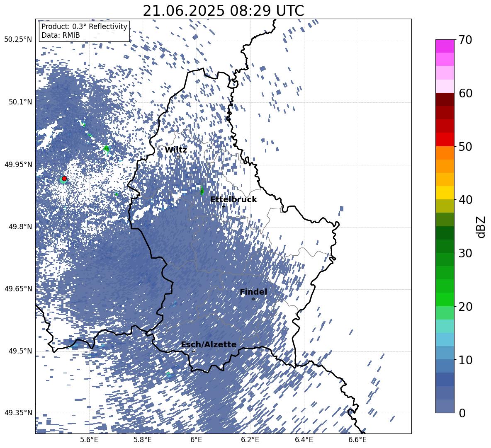Screen dimensions: 491x448
Task: Click the title '21.06.2025 08:29 UTC'
Action: tap(224, 11)
